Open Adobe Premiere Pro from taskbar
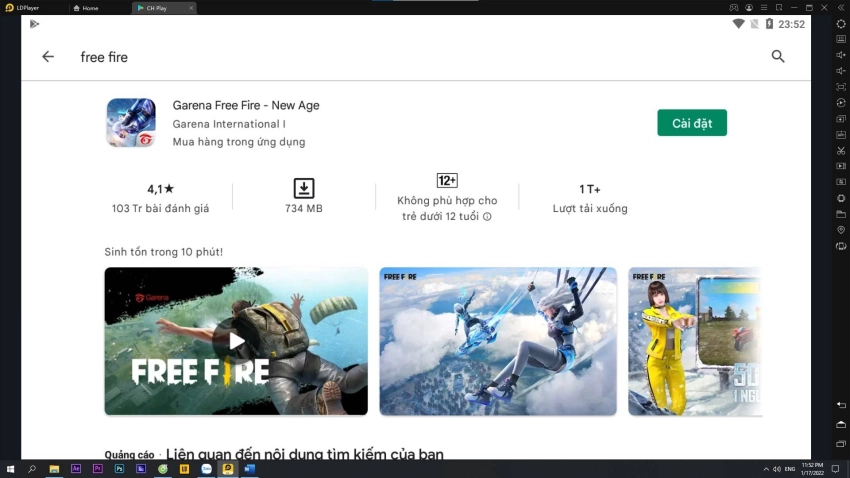The image size is (850, 478). pos(98,469)
